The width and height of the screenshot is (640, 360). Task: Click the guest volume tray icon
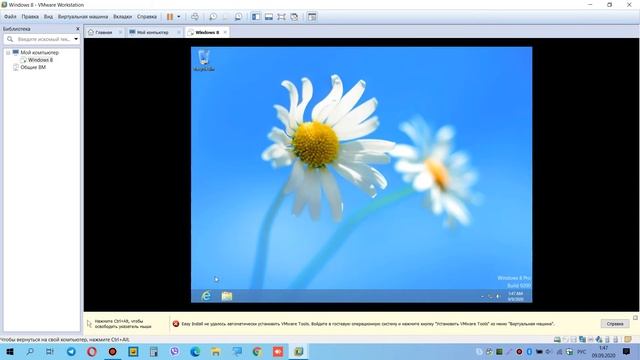[498, 296]
